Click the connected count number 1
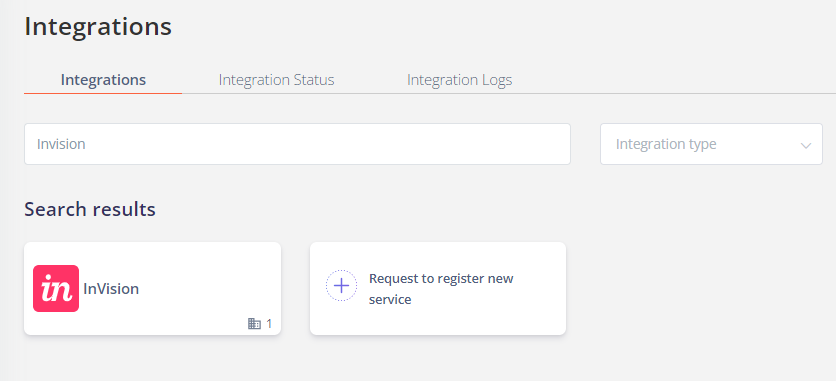 269,323
